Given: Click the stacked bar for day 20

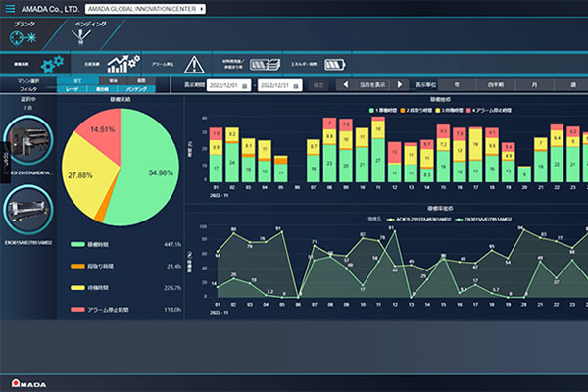Looking at the screenshot, I should [x=524, y=174].
